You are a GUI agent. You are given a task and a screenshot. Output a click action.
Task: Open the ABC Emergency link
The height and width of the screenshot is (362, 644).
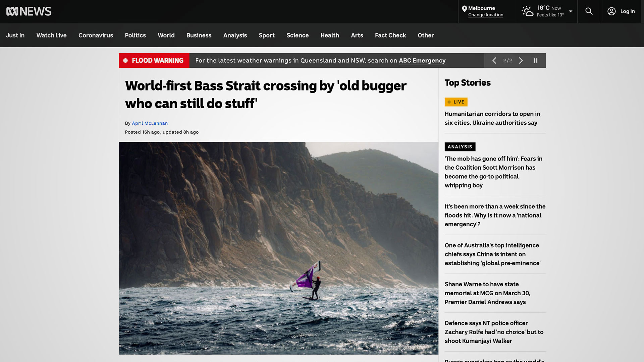[422, 61]
